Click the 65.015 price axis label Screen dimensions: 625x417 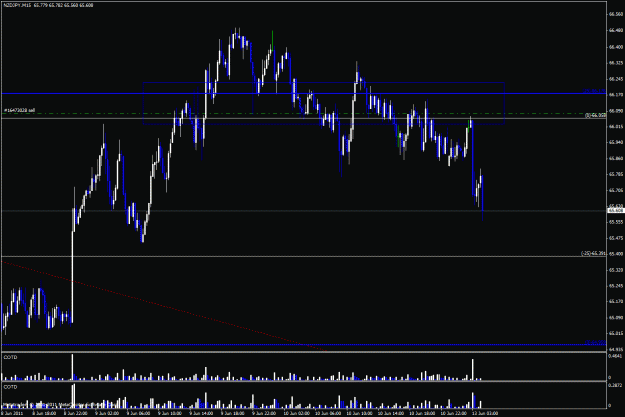click(616, 333)
